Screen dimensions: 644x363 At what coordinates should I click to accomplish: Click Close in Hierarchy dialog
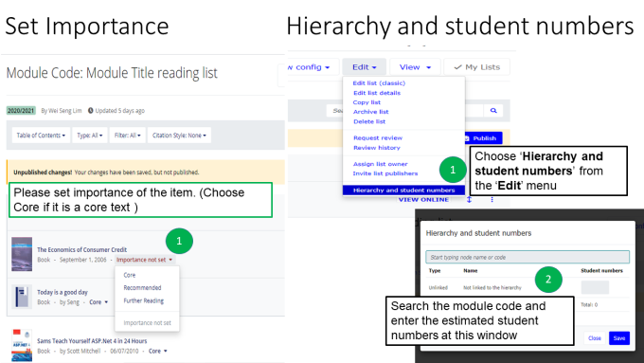[595, 338]
